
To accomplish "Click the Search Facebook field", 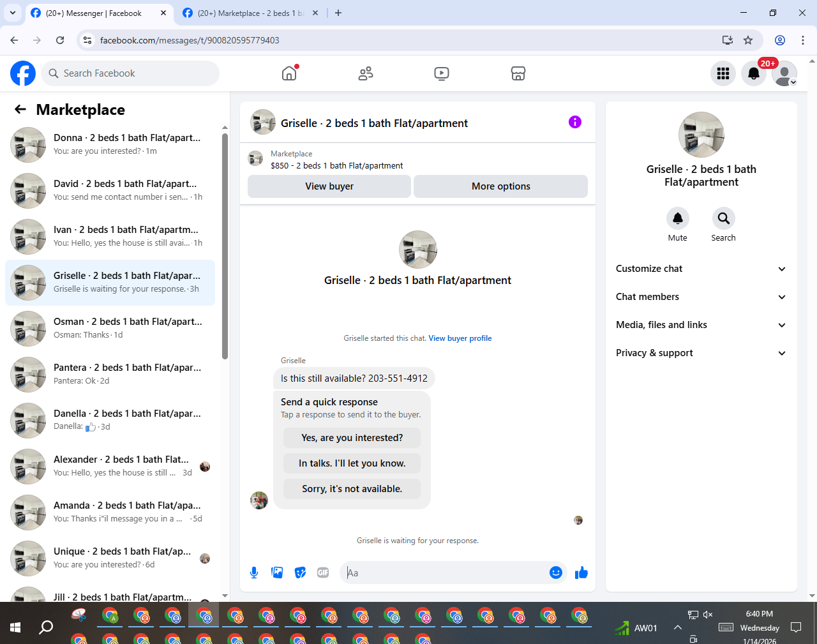I will pos(131,73).
